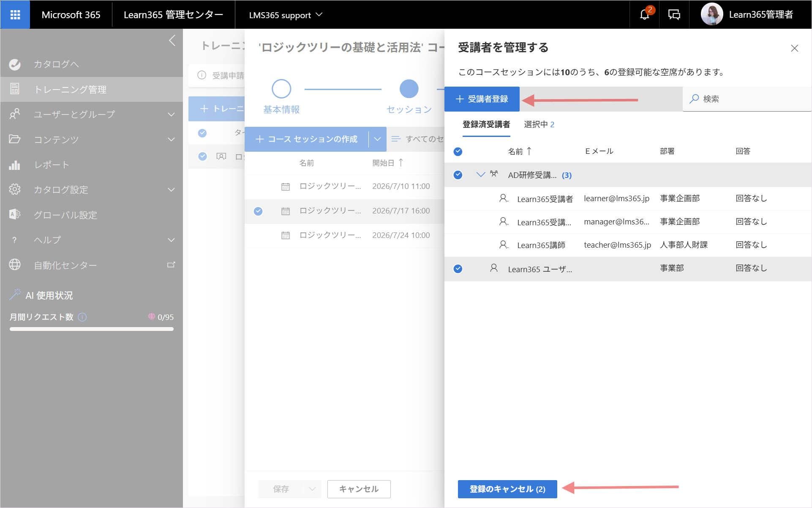
Task: Click the person icon for Learn365講師
Action: (x=504, y=245)
